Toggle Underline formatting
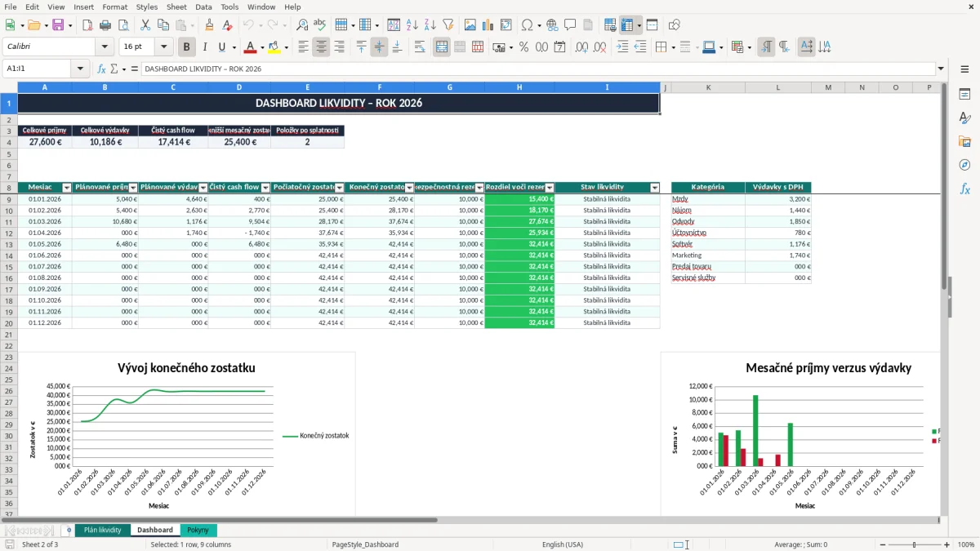Screen dimensions: 980x551 [222, 47]
